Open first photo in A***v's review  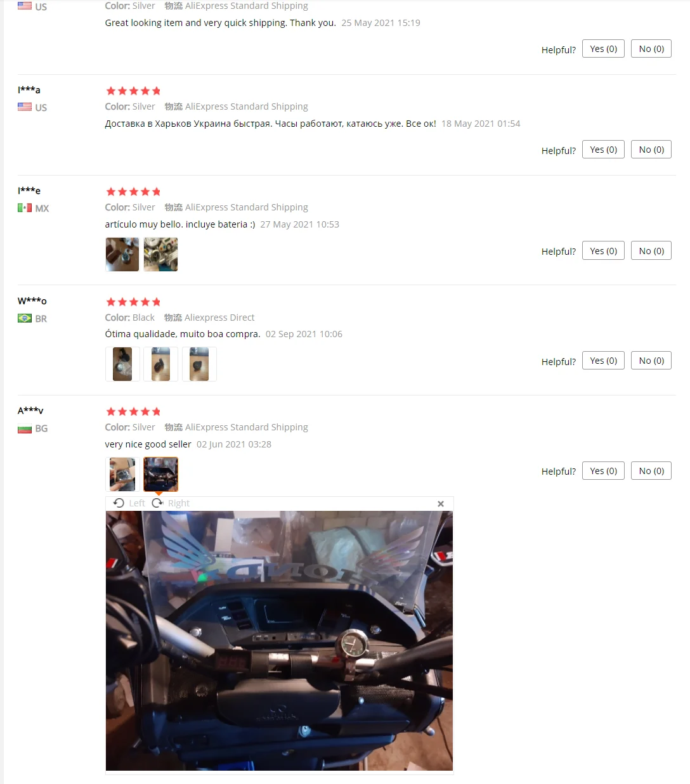click(x=122, y=474)
